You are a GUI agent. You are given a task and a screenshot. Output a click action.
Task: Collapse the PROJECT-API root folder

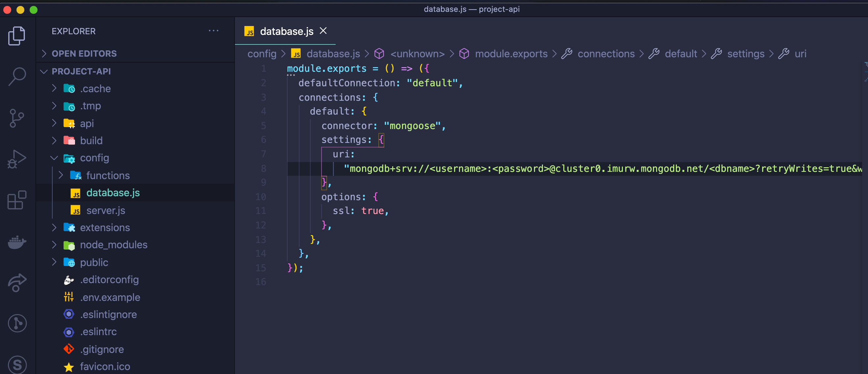click(x=81, y=71)
